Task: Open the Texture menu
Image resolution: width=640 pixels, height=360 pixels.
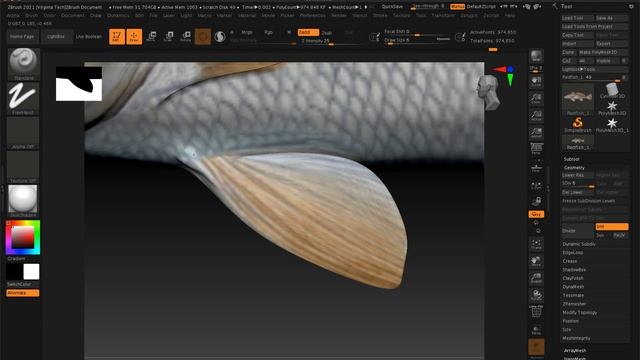Action: click(401, 16)
